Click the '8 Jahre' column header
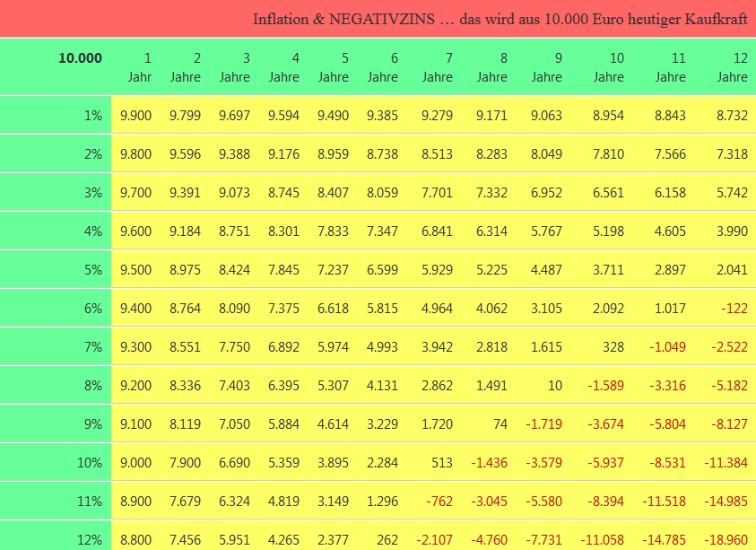This screenshot has height=550, width=756. click(492, 67)
